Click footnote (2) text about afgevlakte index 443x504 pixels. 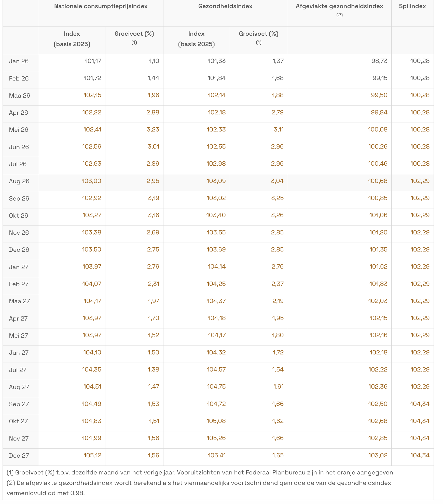click(199, 483)
